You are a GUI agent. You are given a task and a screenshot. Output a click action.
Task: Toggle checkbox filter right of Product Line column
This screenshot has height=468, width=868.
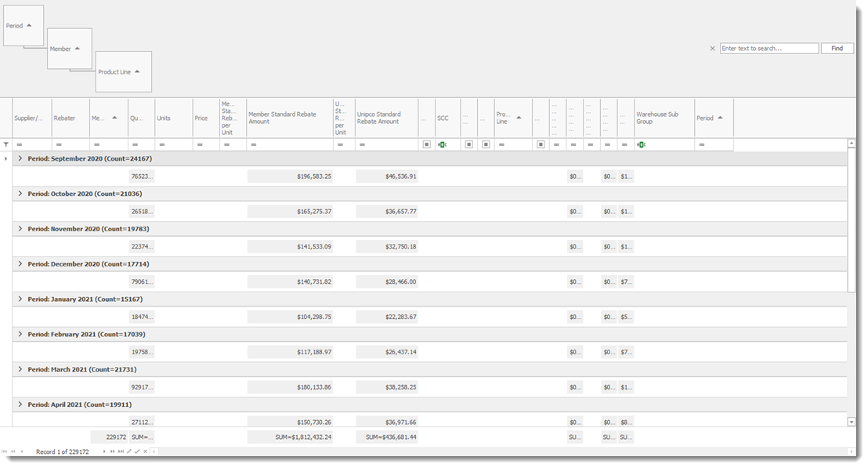pos(541,144)
